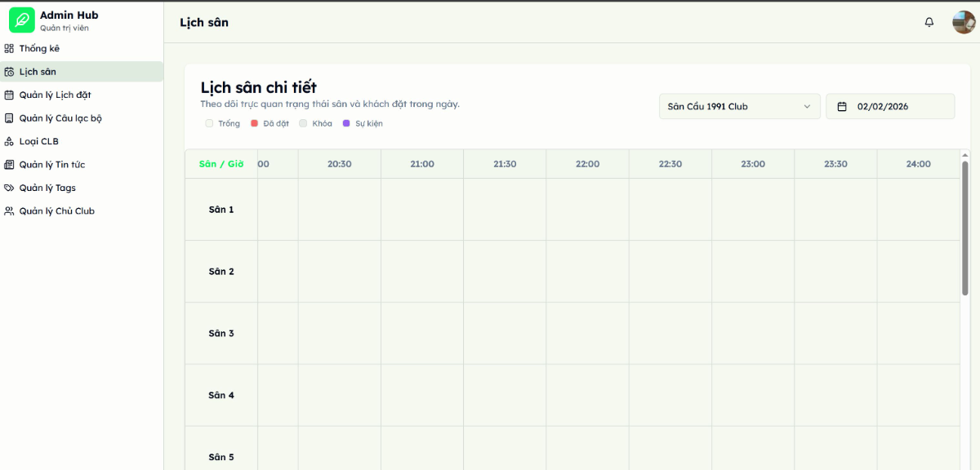Open notifications via the bell icon
980x470 pixels.
(929, 22)
